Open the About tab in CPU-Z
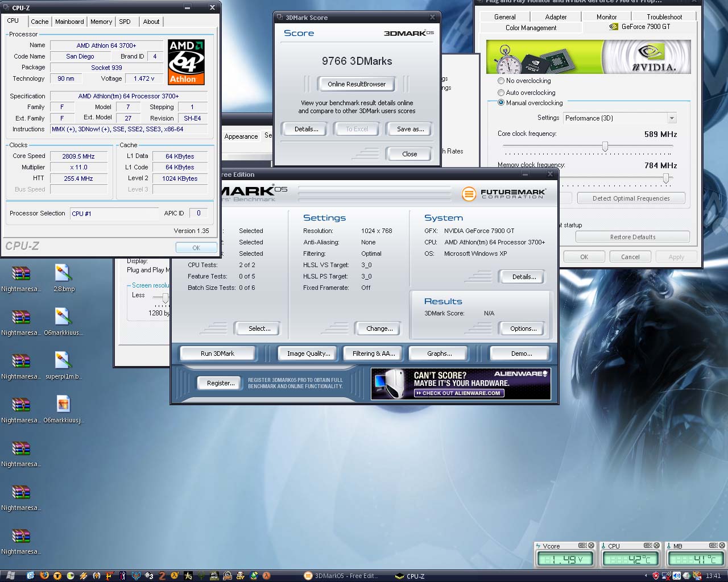This screenshot has height=582, width=728. point(151,22)
